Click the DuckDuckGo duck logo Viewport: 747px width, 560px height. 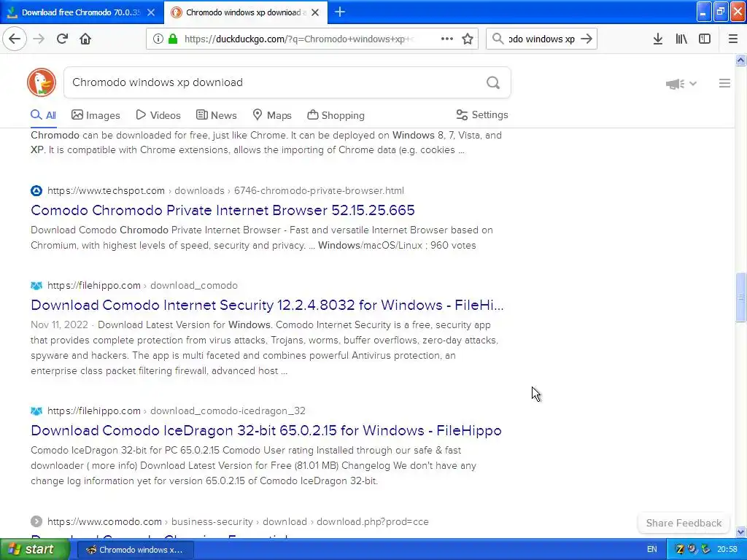tap(42, 82)
